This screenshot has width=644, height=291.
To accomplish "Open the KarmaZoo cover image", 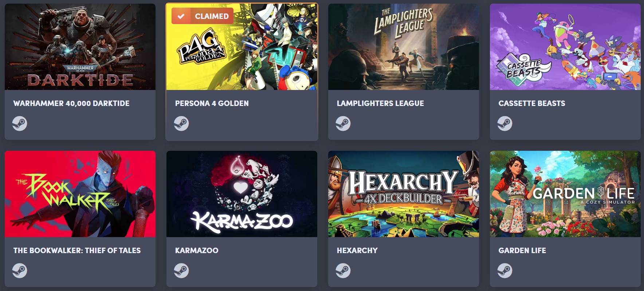I will [242, 194].
